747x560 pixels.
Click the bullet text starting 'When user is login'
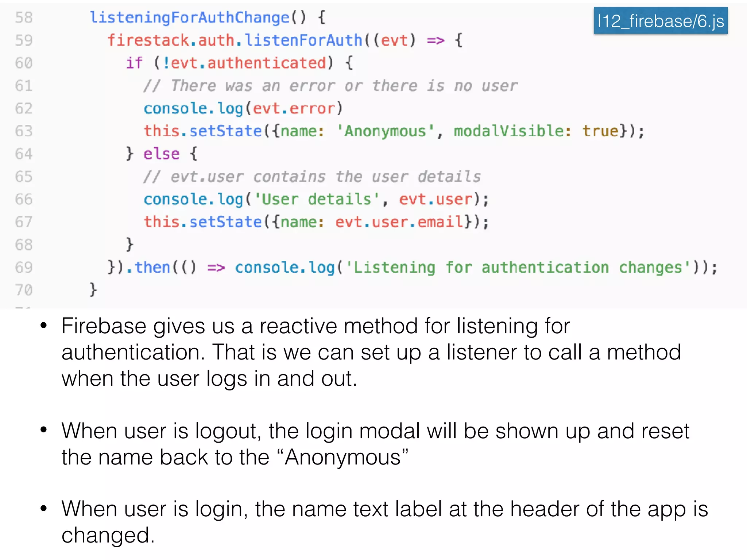coord(385,522)
